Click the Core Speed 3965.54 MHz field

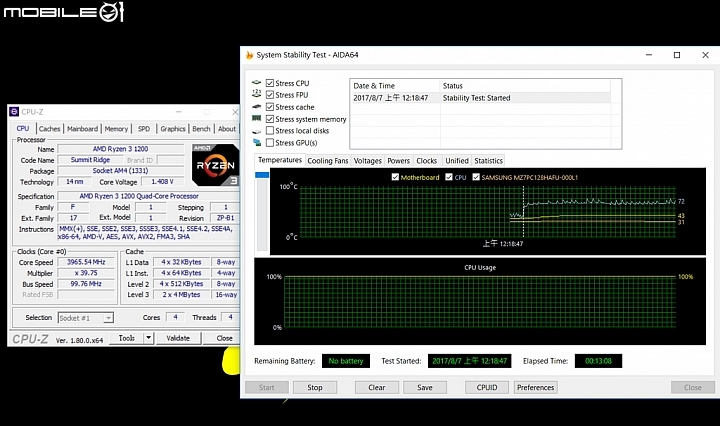[86, 262]
